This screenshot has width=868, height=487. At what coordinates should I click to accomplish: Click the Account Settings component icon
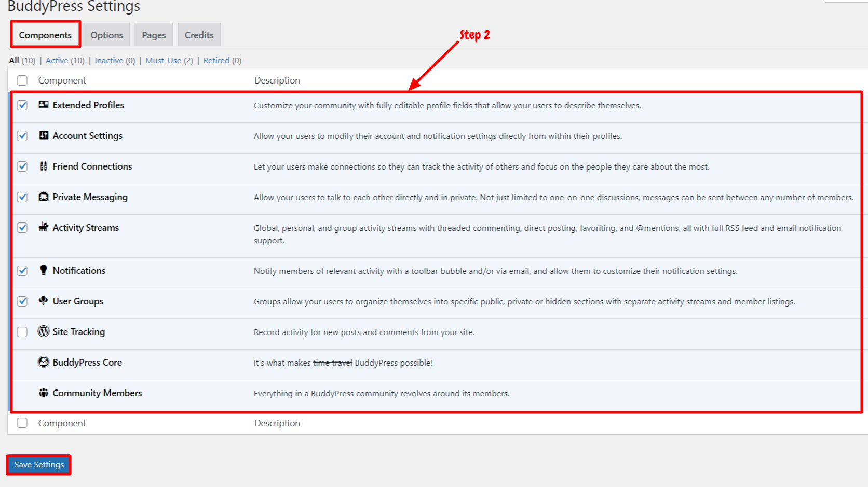point(44,135)
